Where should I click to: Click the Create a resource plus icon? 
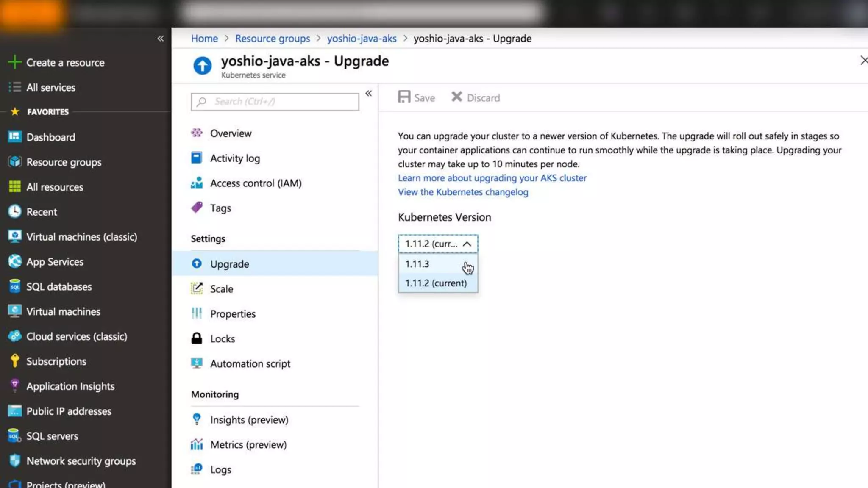coord(14,62)
